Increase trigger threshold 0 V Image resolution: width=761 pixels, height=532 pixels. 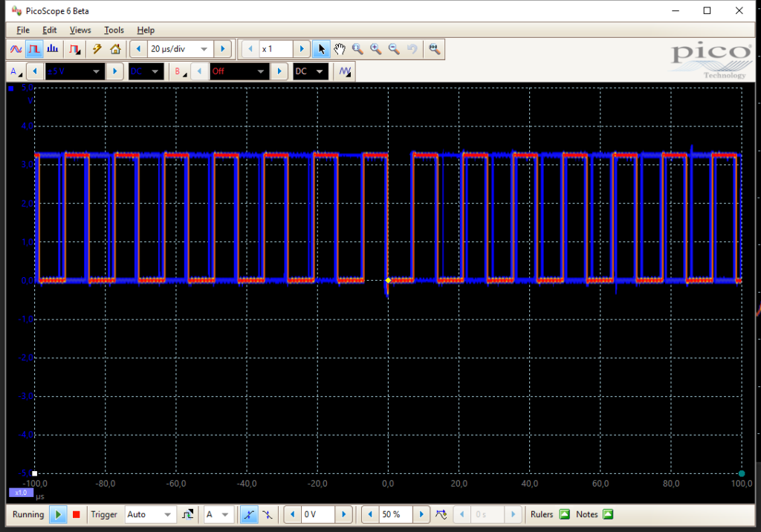coord(344,514)
